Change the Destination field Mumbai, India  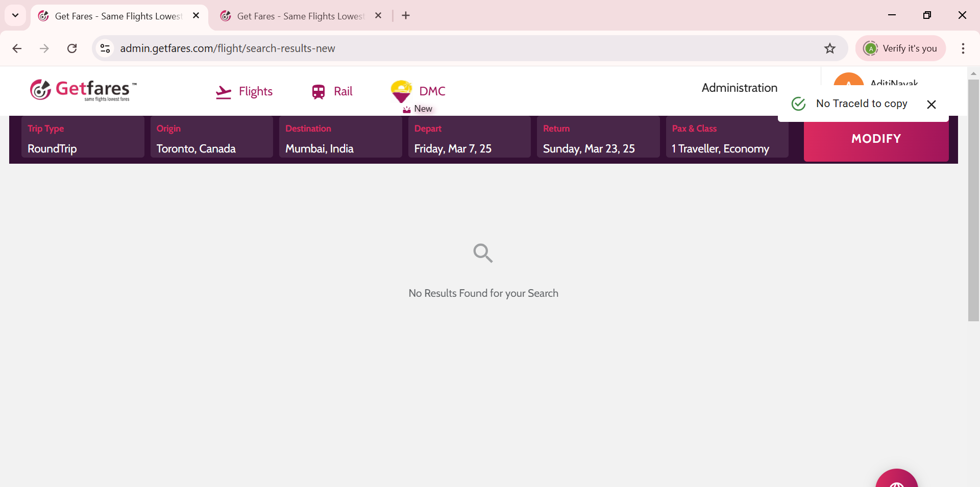tap(340, 138)
